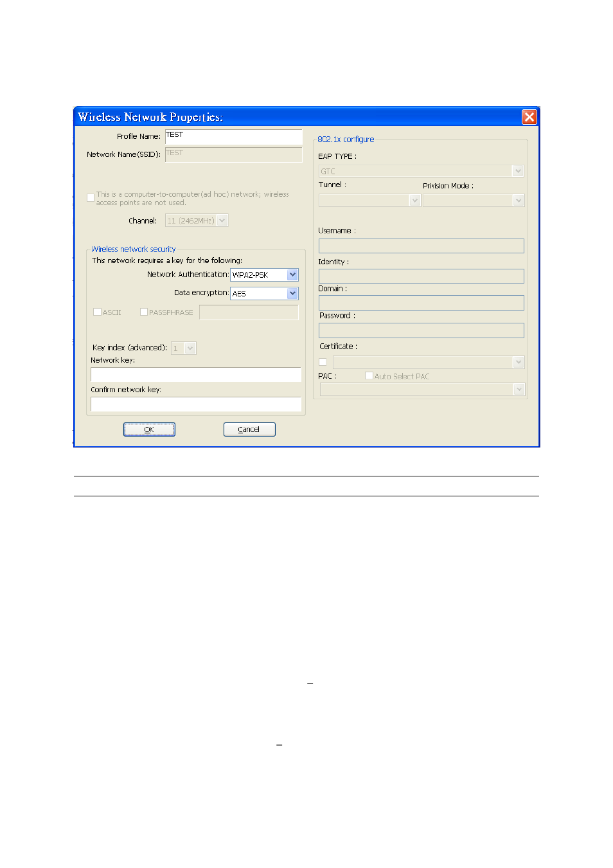This screenshot has width=613, height=868.
Task: Close the Wireless Network Properties dialog
Action: coord(529,117)
